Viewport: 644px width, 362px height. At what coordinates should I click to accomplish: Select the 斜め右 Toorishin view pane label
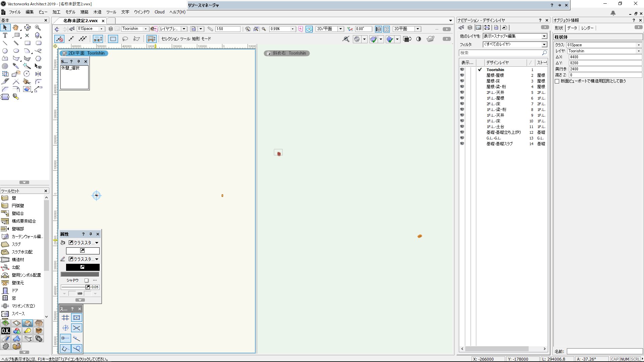[x=287, y=53]
